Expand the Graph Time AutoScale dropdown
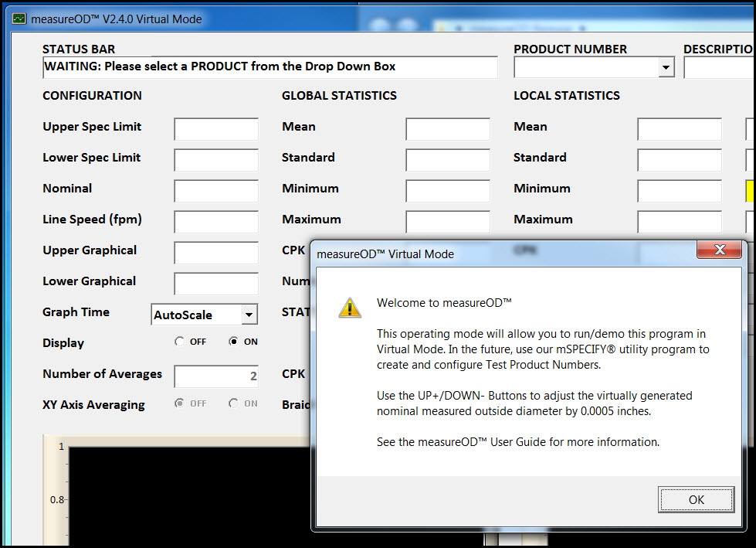The width and height of the screenshot is (756, 548). point(249,315)
